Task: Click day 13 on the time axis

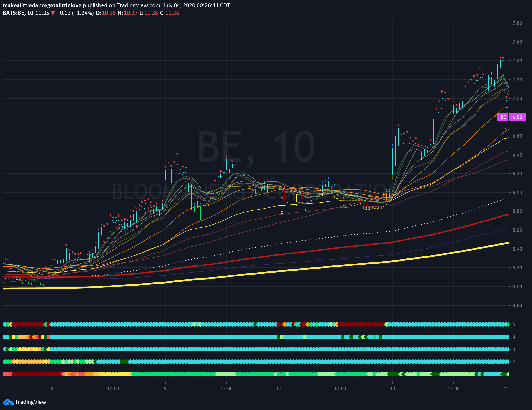Action: click(279, 388)
